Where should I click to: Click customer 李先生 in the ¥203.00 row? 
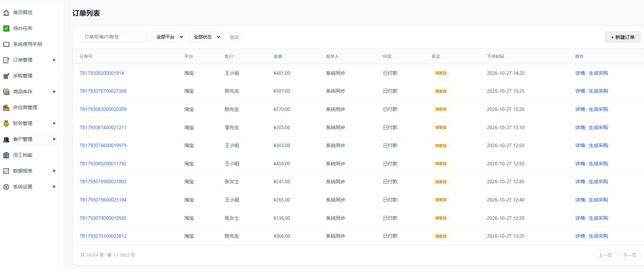[x=232, y=127]
